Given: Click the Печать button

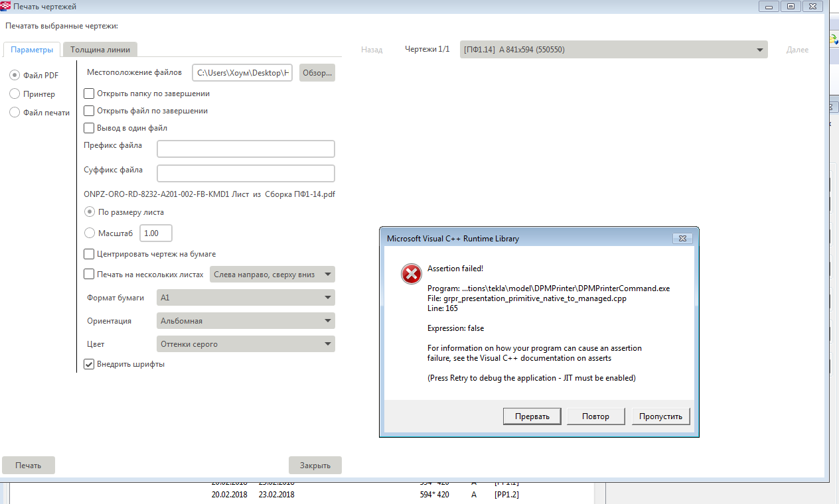Looking at the screenshot, I should click(x=29, y=465).
